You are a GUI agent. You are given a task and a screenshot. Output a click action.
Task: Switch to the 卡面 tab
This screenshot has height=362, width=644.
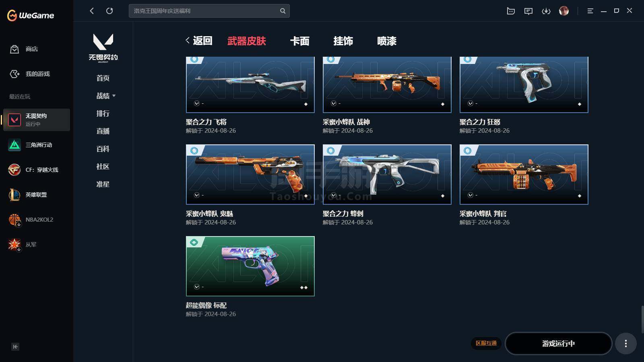pyautogui.click(x=300, y=41)
